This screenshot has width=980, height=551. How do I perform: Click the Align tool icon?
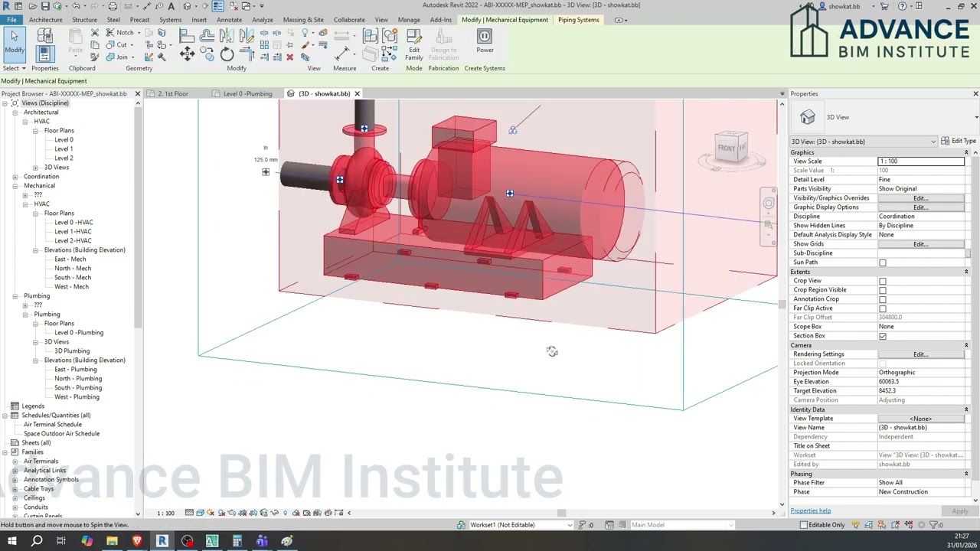[187, 35]
